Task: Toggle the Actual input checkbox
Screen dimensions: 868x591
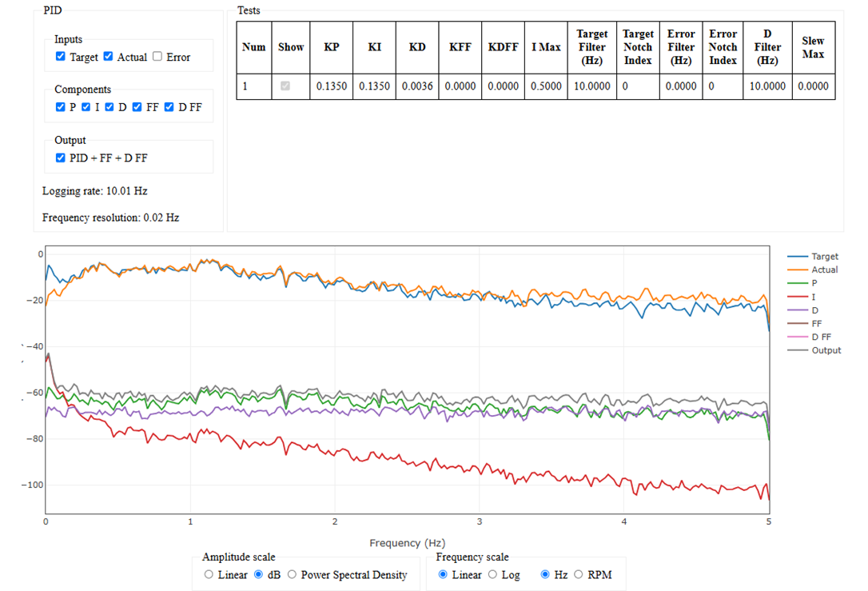Action: pos(108,57)
